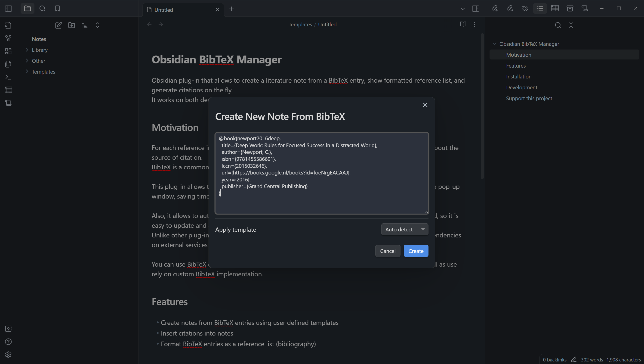
Task: Open the backlinks pane icon
Action: click(495, 9)
